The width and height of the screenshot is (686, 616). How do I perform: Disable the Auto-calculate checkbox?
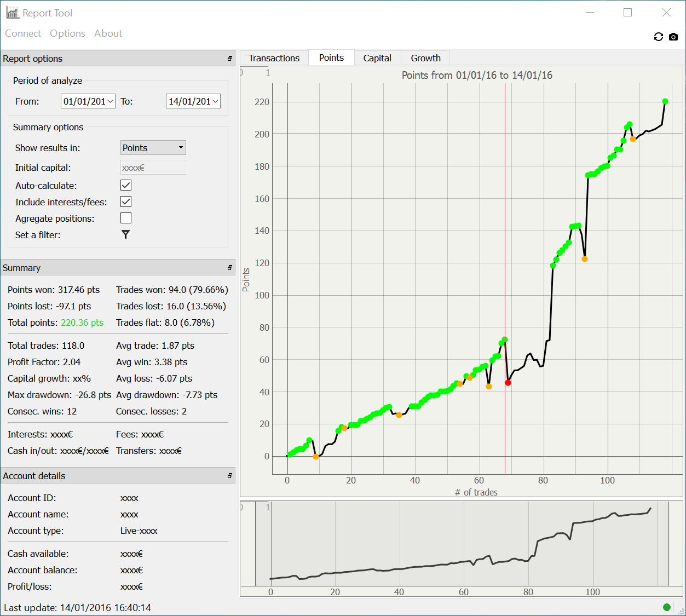pyautogui.click(x=126, y=186)
